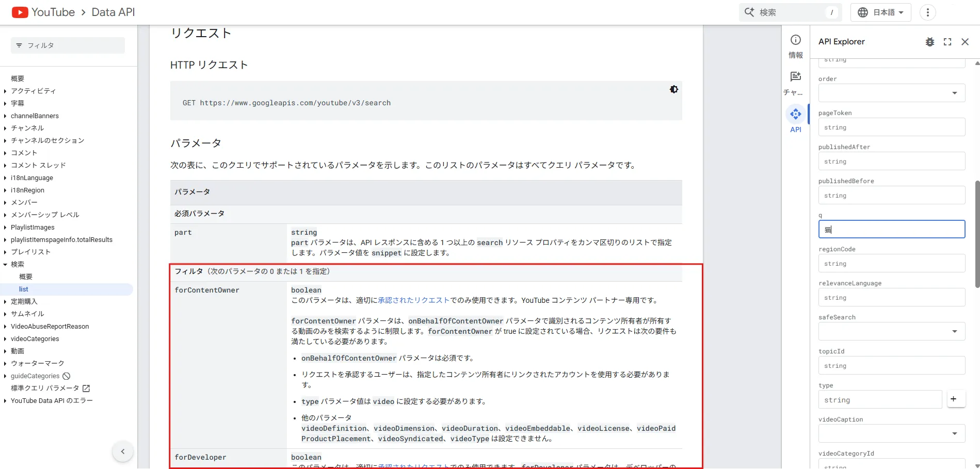Click Data API breadcrumb link
The width and height of the screenshot is (980, 469).
pyautogui.click(x=113, y=12)
